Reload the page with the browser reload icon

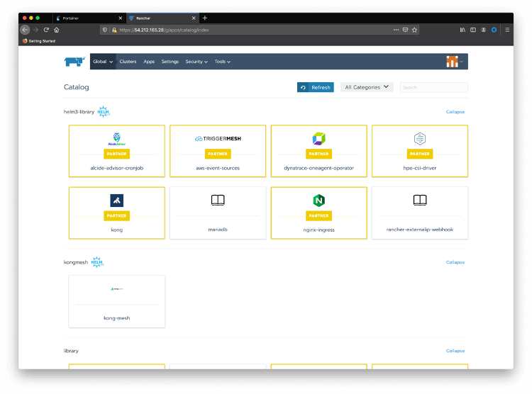(x=47, y=30)
